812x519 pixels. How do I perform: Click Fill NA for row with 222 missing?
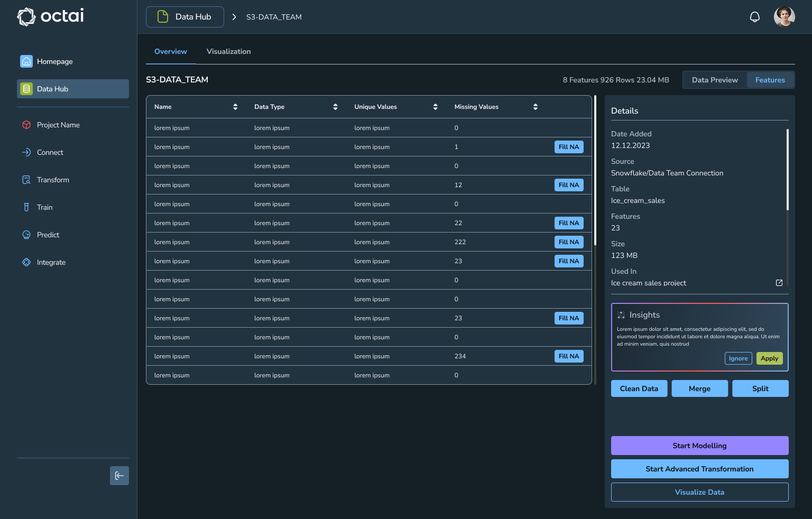pos(569,242)
